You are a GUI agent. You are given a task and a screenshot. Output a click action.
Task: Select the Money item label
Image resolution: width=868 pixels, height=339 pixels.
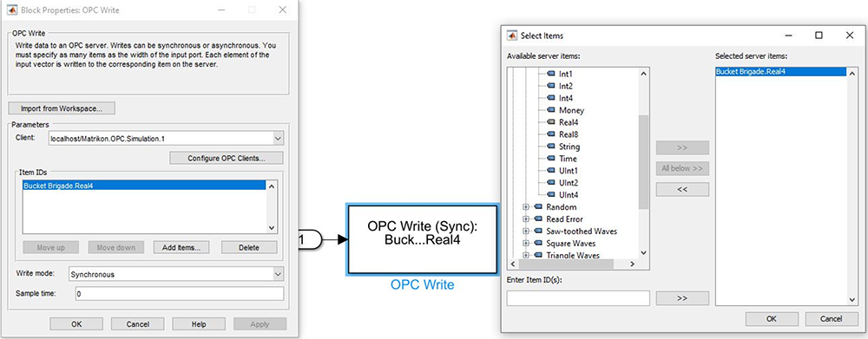pos(571,110)
